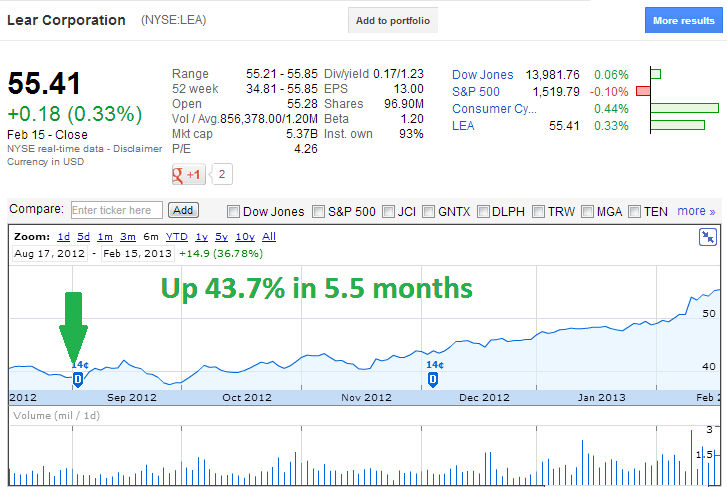Click the +1 count bubble showing 2
727x487 pixels.
(222, 174)
